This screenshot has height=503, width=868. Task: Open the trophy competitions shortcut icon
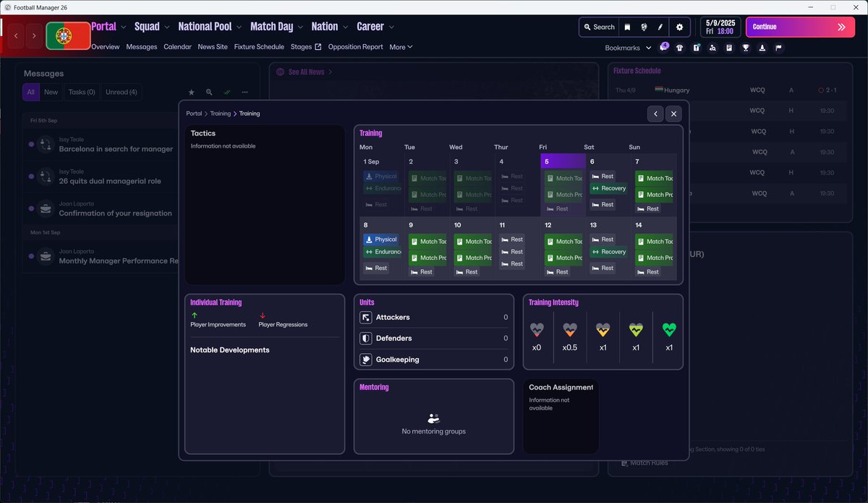pyautogui.click(x=746, y=48)
